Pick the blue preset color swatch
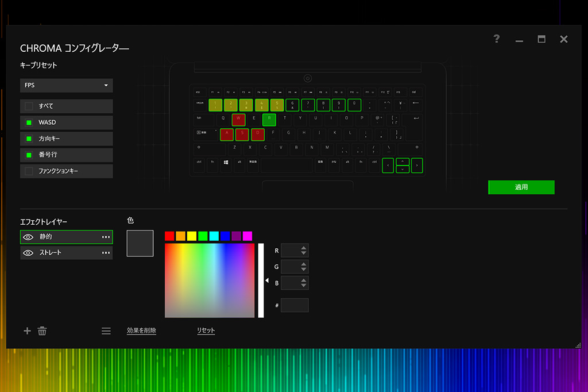588x392 pixels. tap(225, 236)
